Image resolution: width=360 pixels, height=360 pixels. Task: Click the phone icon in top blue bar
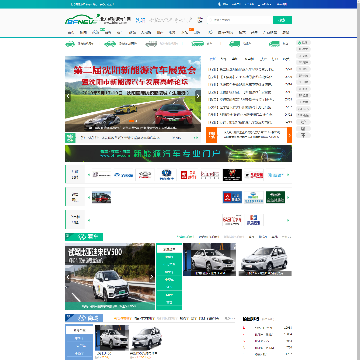point(219,4)
